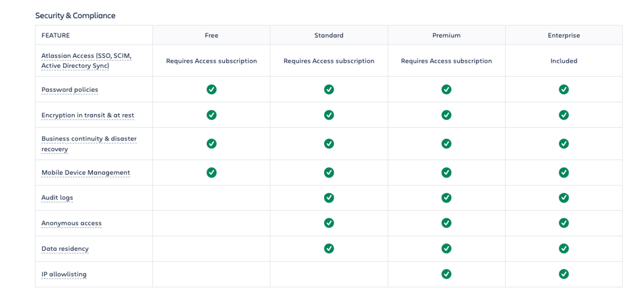
Task: Click Enterprise plan IP allowlisting checkmark
Action: tap(563, 274)
